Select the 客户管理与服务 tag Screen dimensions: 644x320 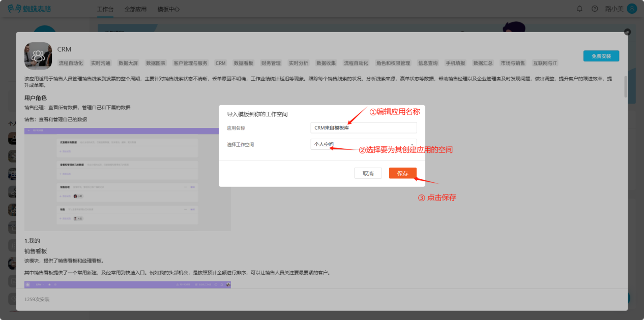[190, 63]
